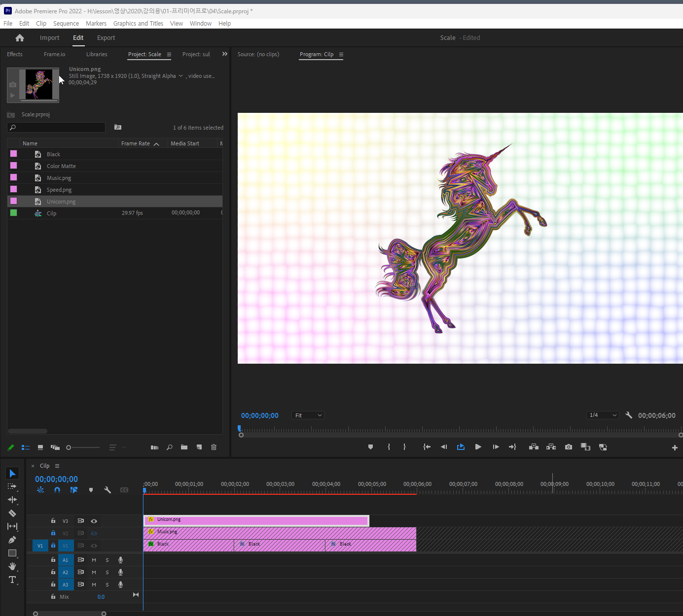Image resolution: width=683 pixels, height=616 pixels.
Task: Click the Play button in Program monitor
Action: point(478,447)
